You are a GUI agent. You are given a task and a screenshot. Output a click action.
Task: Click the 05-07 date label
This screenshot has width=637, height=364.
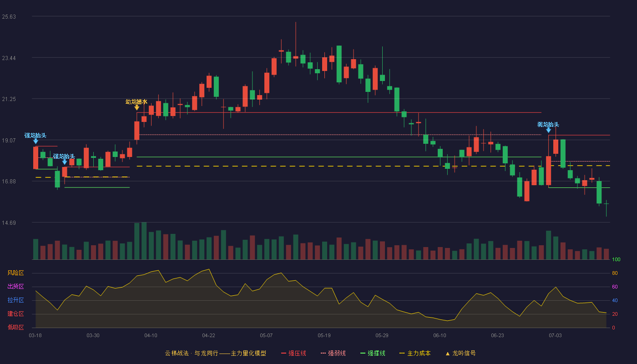point(266,335)
